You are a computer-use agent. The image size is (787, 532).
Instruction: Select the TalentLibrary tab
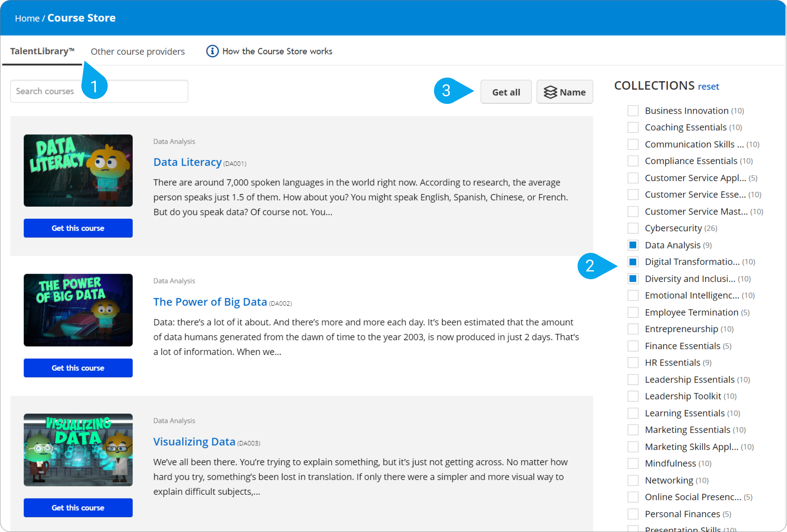coord(42,51)
